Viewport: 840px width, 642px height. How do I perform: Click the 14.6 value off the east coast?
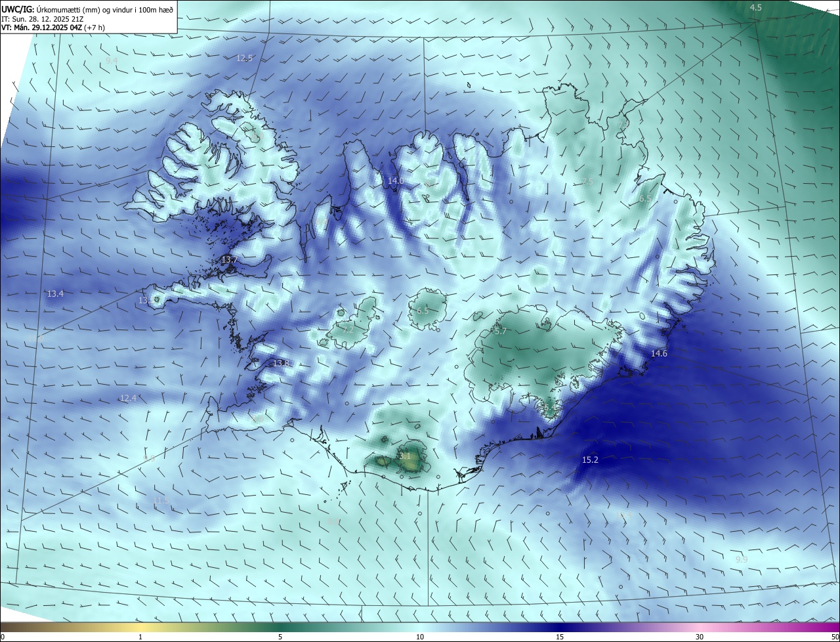(x=659, y=353)
